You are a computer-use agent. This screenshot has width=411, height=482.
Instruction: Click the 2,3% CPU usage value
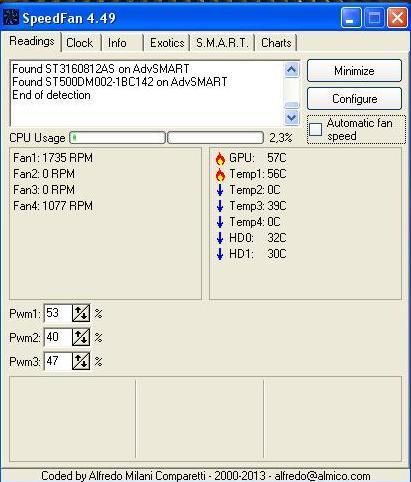[x=281, y=138]
